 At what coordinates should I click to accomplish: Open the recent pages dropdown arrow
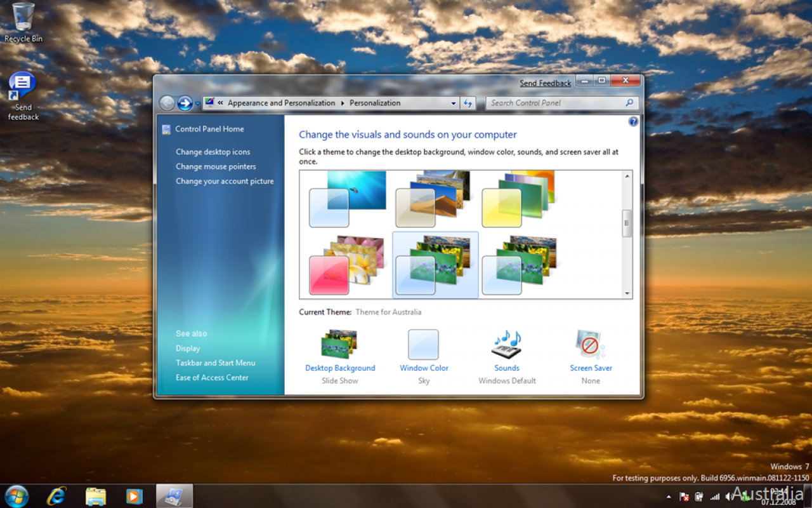[198, 104]
